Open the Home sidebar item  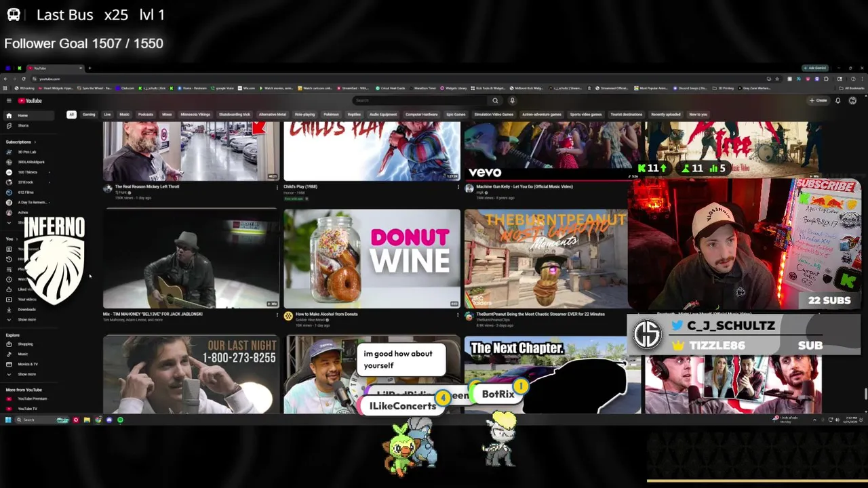click(28, 115)
